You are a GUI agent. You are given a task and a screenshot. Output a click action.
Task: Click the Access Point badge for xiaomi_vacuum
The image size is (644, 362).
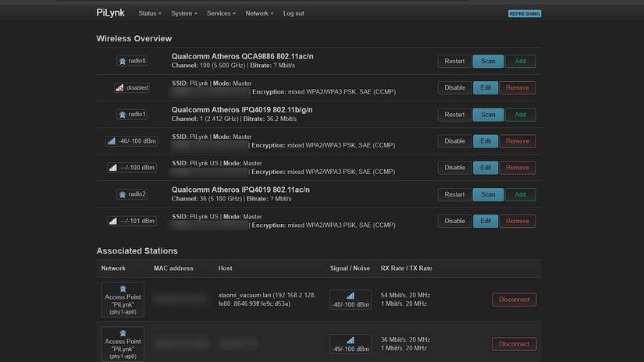click(x=123, y=300)
